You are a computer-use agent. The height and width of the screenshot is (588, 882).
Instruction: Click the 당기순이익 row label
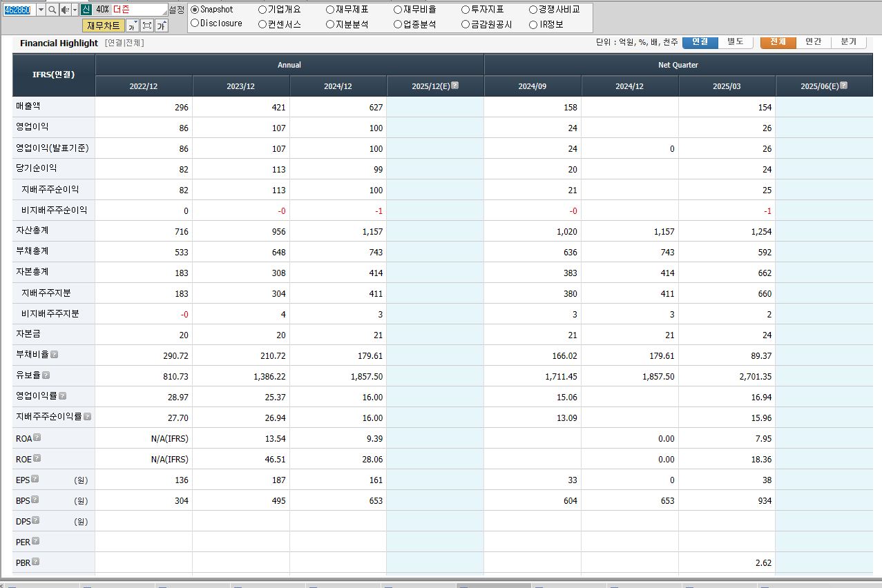(x=36, y=168)
